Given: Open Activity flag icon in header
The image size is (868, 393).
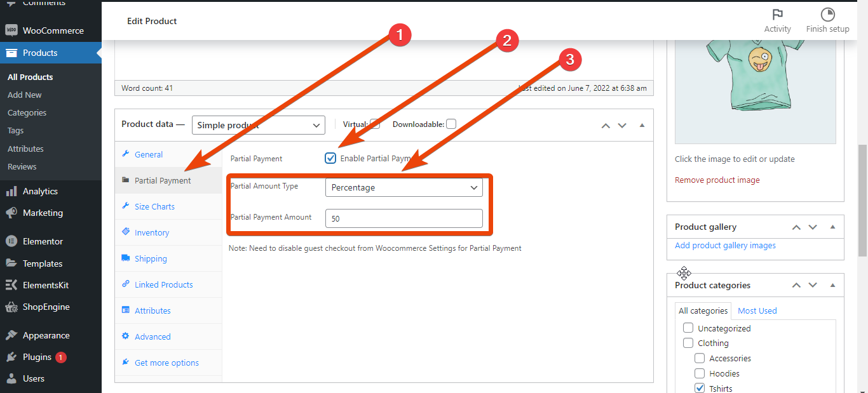Looking at the screenshot, I should point(777,15).
